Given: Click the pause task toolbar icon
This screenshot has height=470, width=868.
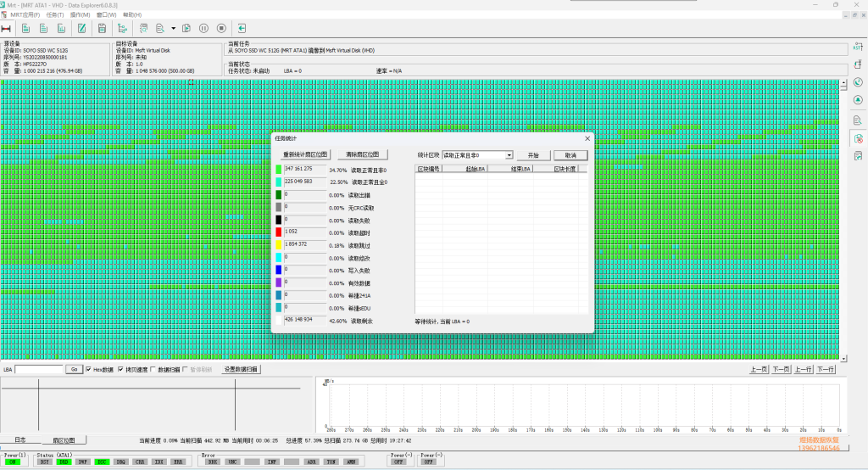Looking at the screenshot, I should 203,28.
